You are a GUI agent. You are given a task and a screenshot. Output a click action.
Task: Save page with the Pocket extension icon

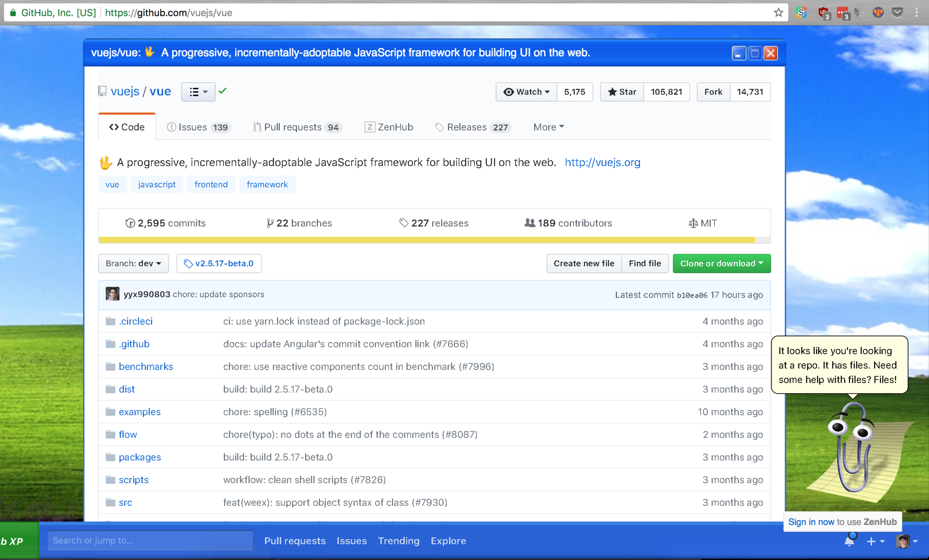click(897, 12)
